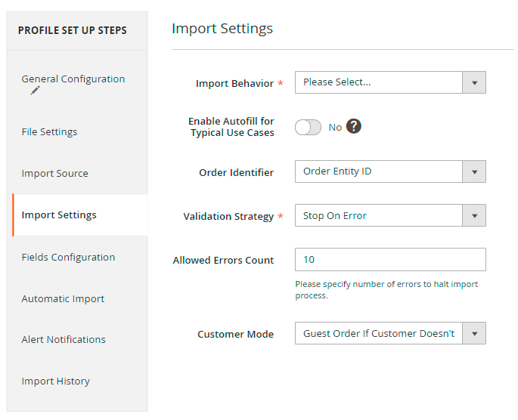
Task: Expand the Order Identifier dropdown
Action: coord(379,171)
